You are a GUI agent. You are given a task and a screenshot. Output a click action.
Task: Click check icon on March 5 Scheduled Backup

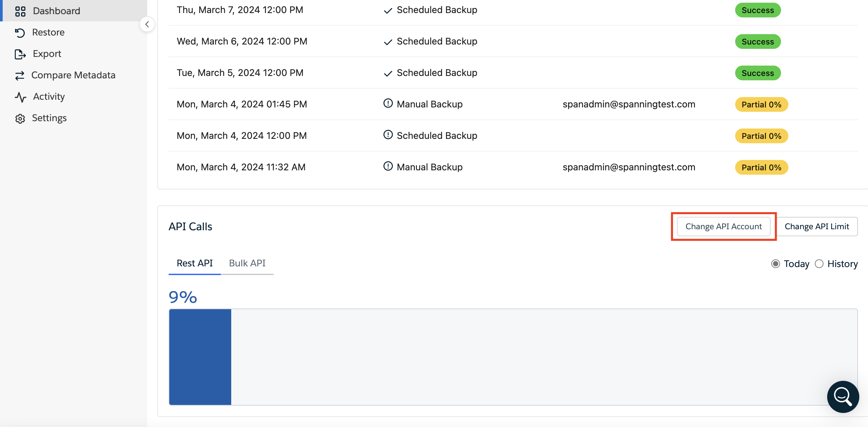(x=388, y=74)
